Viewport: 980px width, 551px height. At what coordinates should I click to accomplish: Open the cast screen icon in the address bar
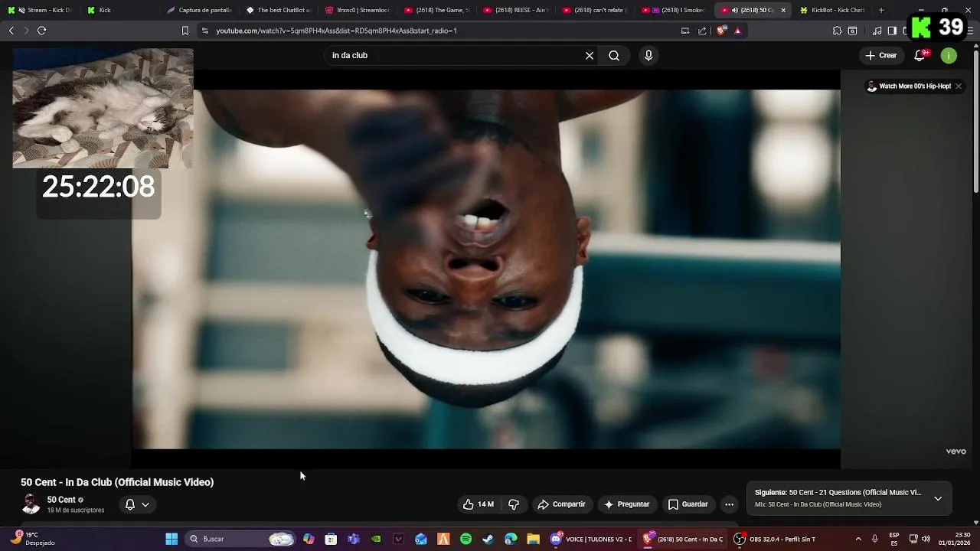click(x=685, y=31)
